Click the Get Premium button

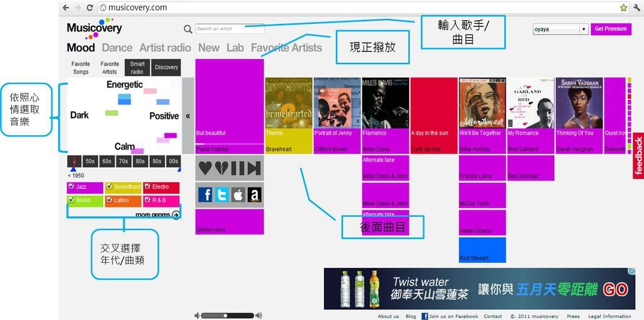(611, 29)
